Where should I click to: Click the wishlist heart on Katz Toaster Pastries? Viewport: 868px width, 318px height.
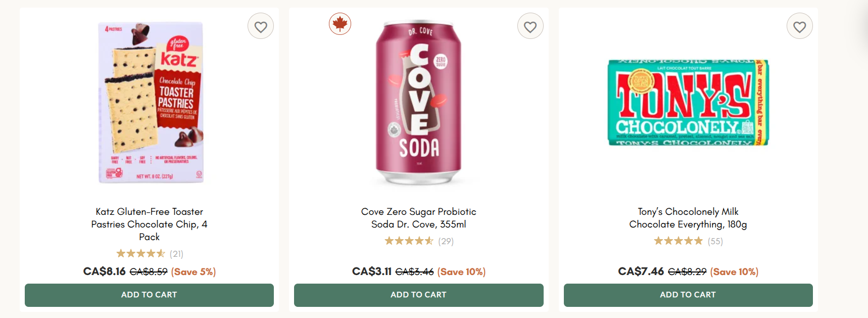[261, 26]
